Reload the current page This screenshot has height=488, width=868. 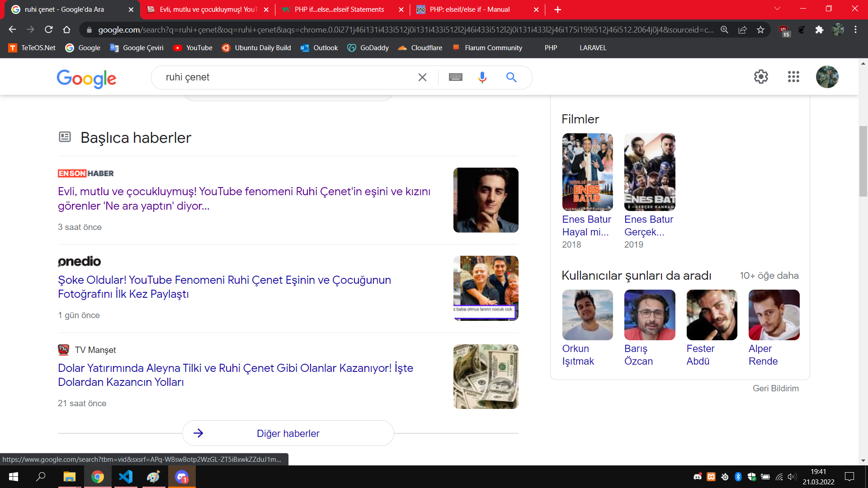click(x=49, y=30)
